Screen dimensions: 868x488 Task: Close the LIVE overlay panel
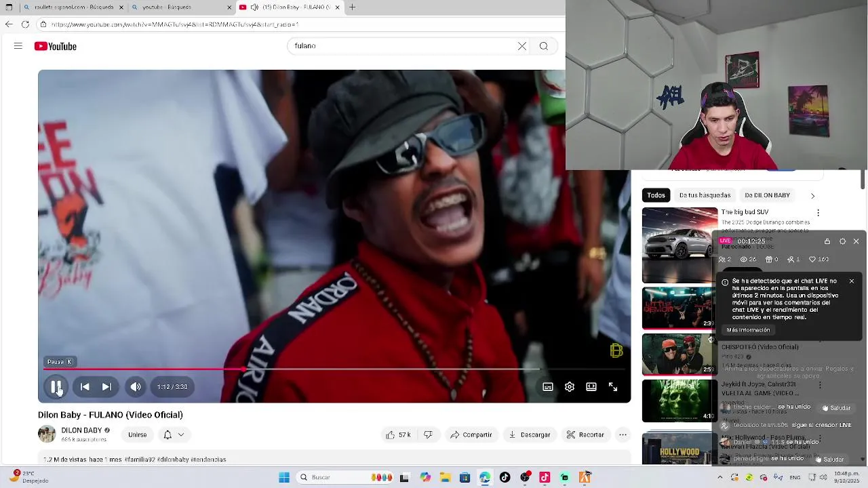(x=856, y=241)
